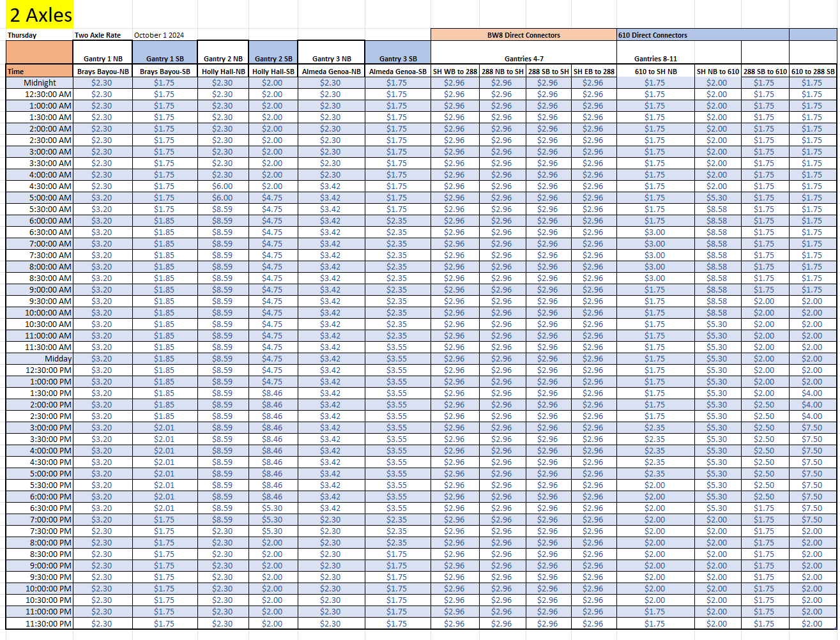Click the 'Holly Hall-NB' column header
The image size is (840, 640).
223,72
